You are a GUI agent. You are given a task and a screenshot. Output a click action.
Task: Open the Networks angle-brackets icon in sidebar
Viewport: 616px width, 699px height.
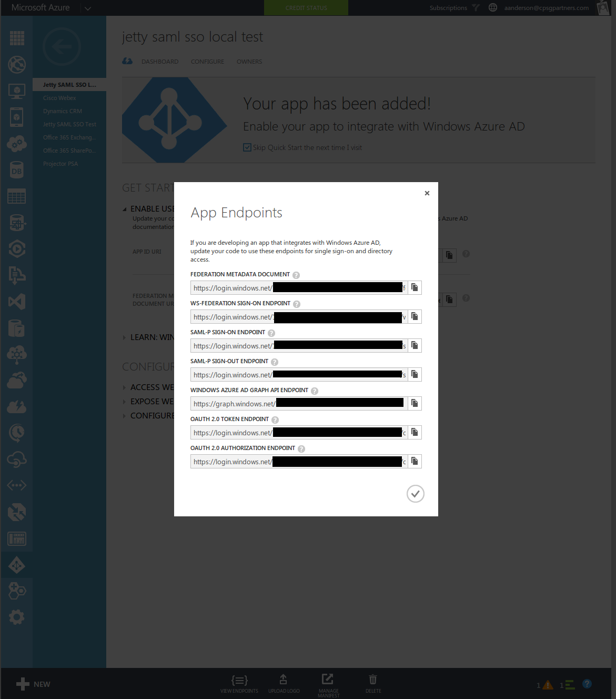[x=17, y=485]
